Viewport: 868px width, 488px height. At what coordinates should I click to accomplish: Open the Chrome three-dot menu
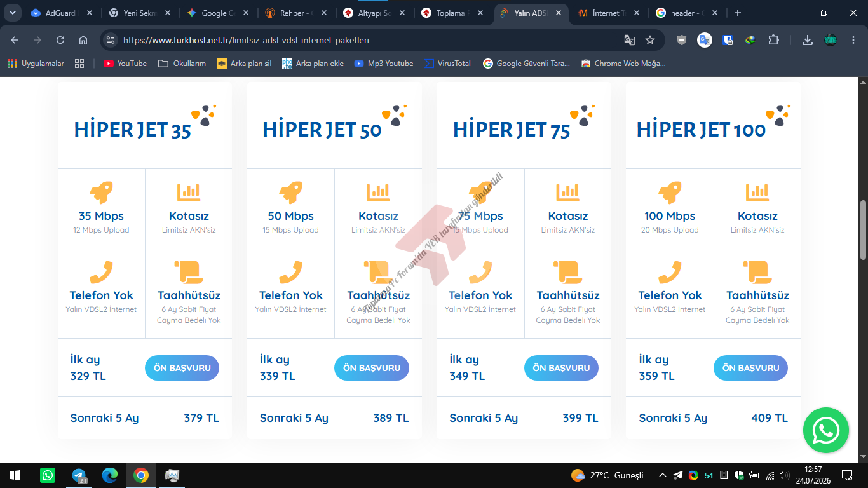[853, 40]
